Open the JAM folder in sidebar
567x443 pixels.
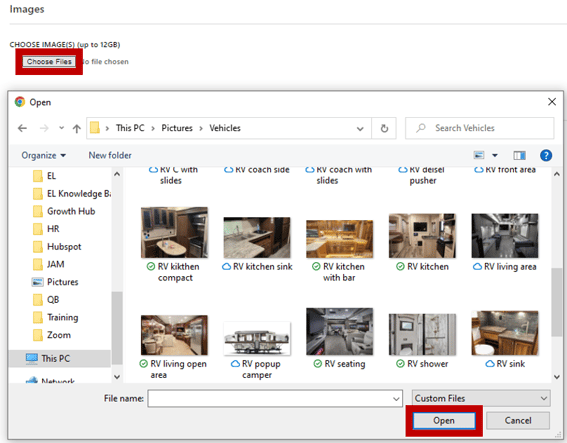pos(48,264)
